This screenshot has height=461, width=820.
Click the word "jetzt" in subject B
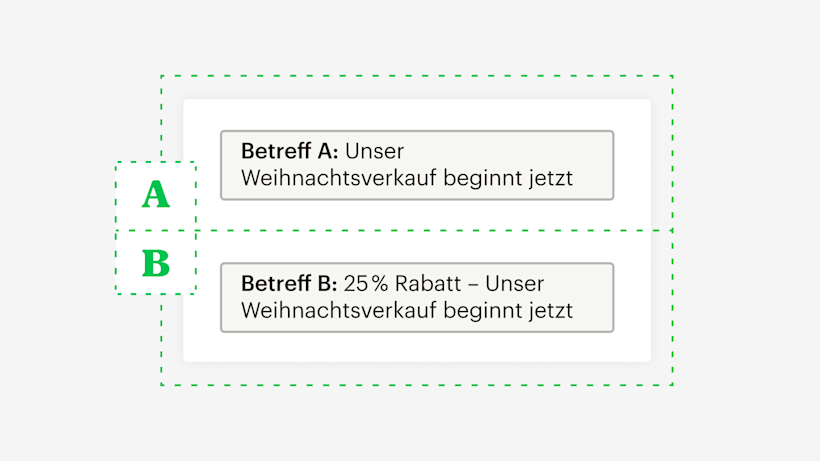point(551,311)
